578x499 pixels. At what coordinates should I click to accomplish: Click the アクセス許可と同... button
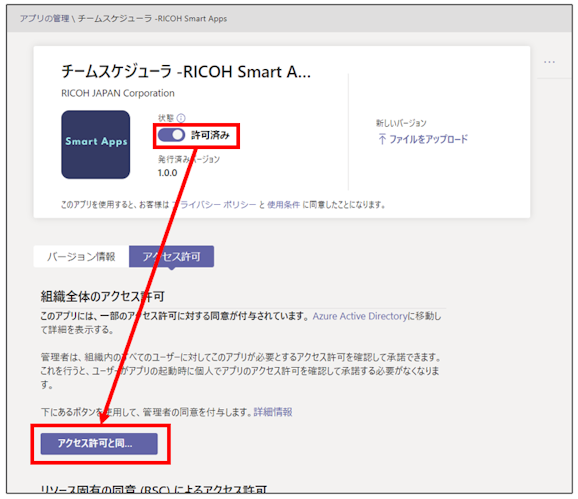click(99, 443)
